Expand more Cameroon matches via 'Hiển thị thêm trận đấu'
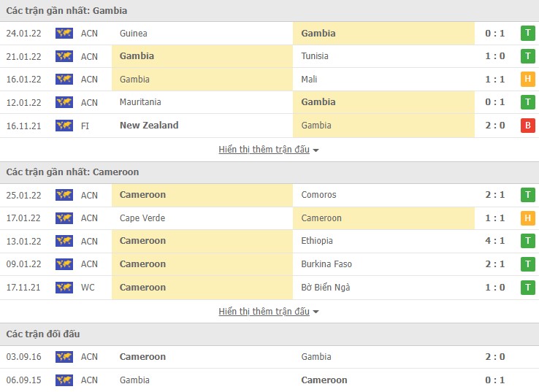This screenshot has height=392, width=539. pyautogui.click(x=264, y=312)
